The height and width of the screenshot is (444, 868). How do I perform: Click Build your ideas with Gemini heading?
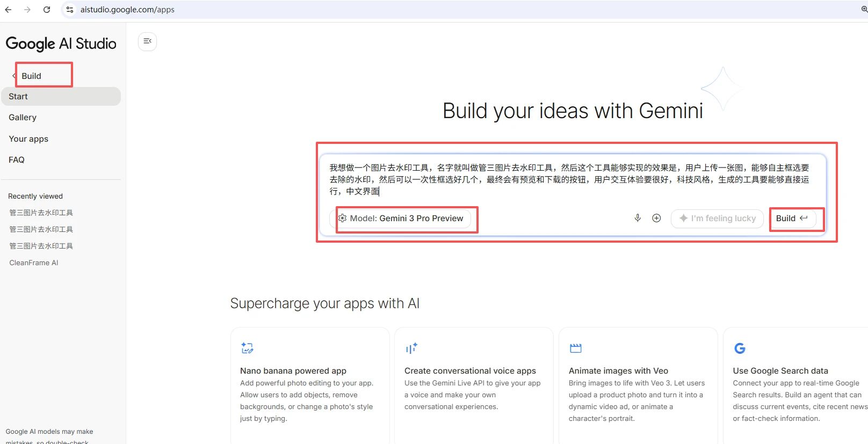click(573, 111)
